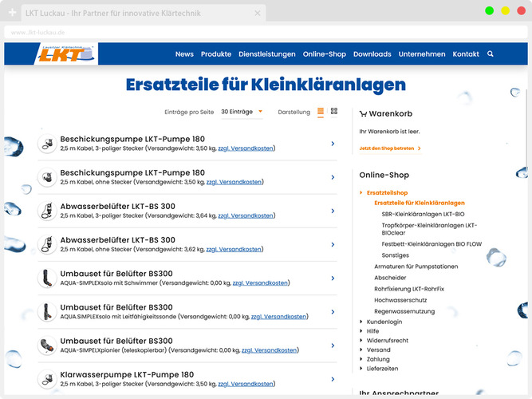Open new browser tab with plus icon

[13, 14]
